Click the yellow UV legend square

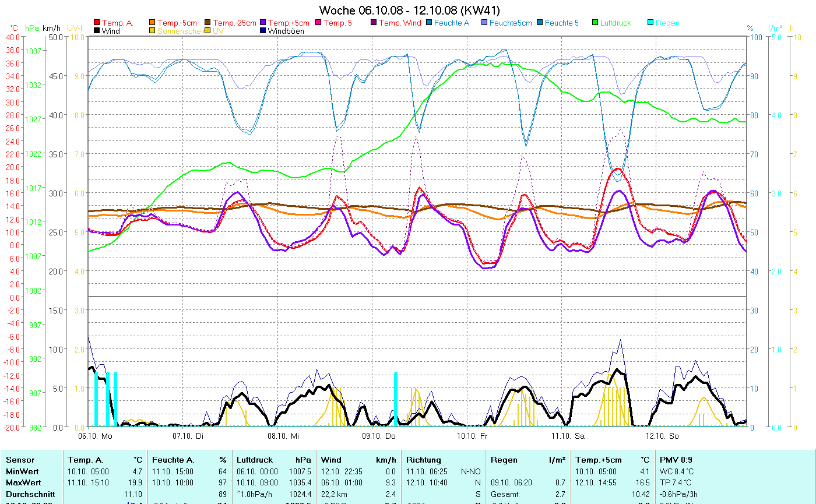(x=208, y=31)
